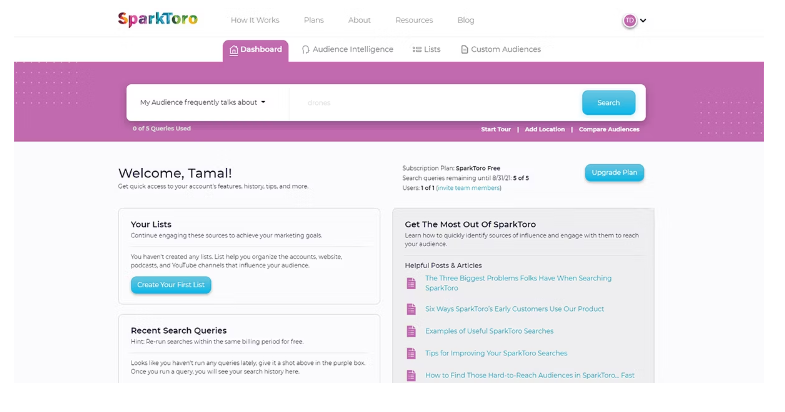Screen dimensions: 785x412
Task: Open 'Tips for Improving Your SparkToro Searches'
Action: (x=496, y=353)
